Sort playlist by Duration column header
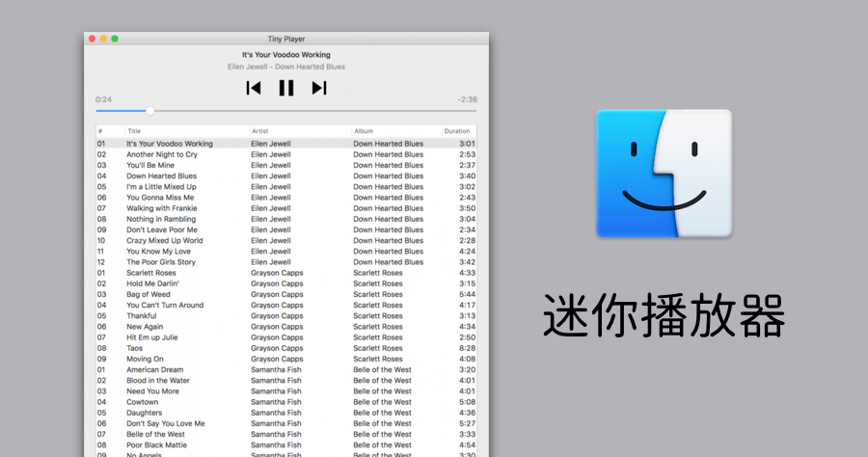Image resolution: width=868 pixels, height=457 pixels. tap(457, 131)
